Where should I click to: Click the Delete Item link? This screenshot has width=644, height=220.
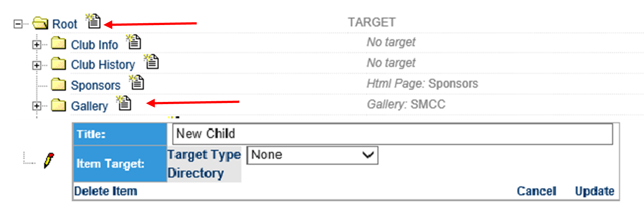(x=106, y=191)
